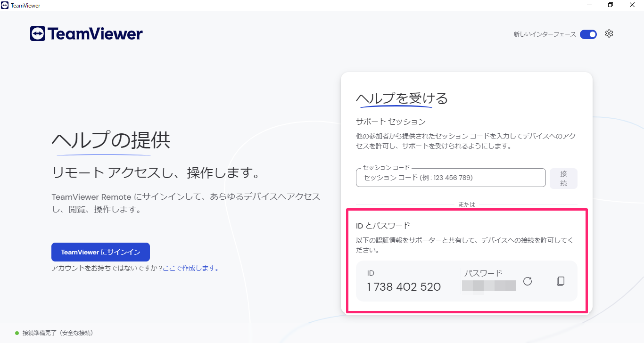The width and height of the screenshot is (644, 343).
Task: Click the TeamViewer logo in the header
Action: pos(86,34)
